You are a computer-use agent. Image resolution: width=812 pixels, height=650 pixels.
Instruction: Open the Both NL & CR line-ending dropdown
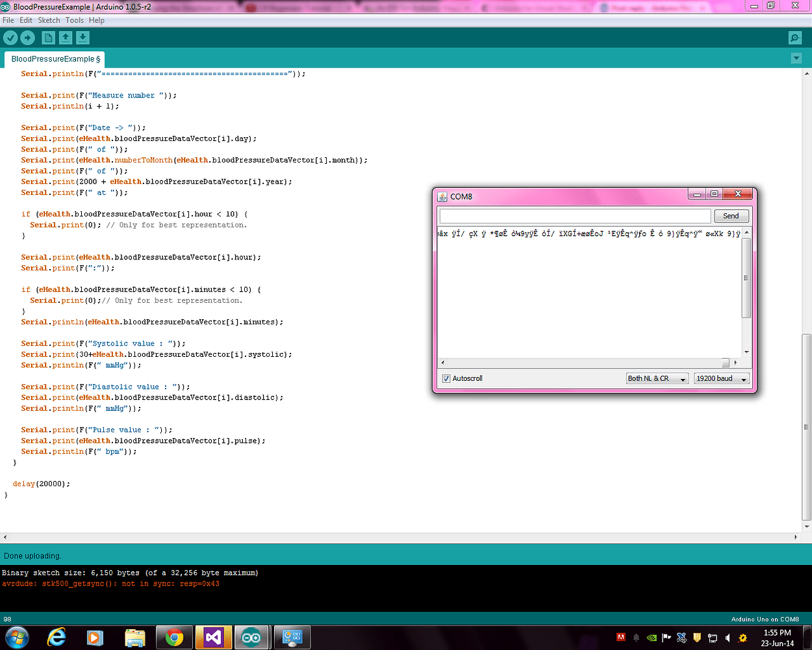657,378
